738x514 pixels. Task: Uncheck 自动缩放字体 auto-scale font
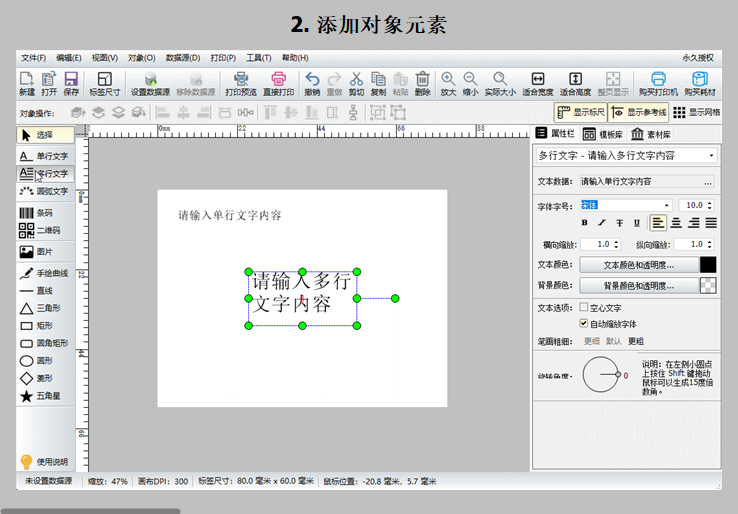[x=584, y=323]
